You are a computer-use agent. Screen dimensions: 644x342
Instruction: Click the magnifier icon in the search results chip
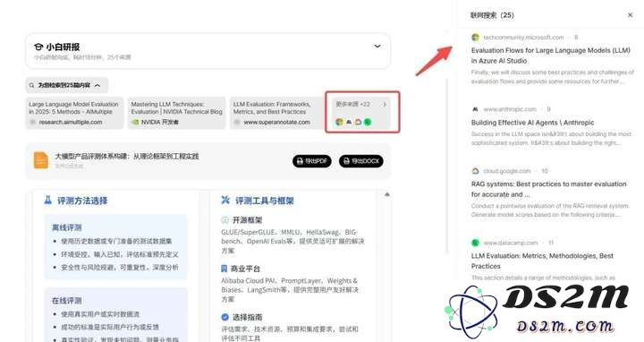tap(32, 86)
